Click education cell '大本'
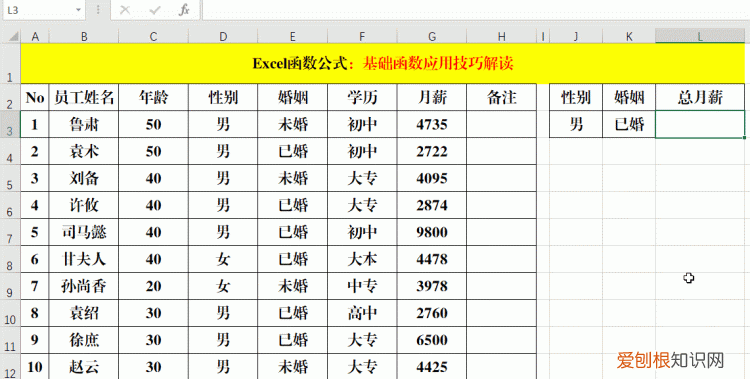The width and height of the screenshot is (750, 379). [x=362, y=259]
